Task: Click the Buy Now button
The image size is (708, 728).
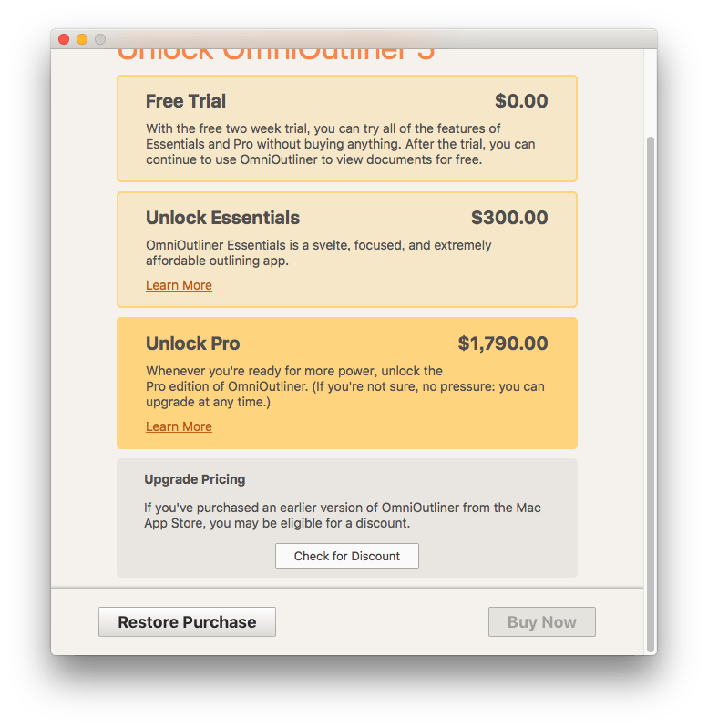Action: coord(541,622)
